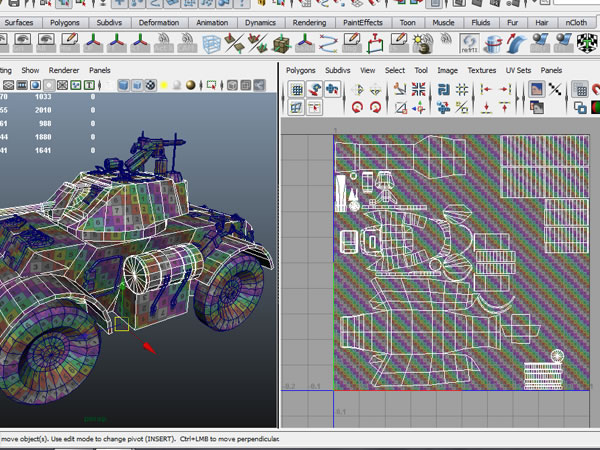The height and width of the screenshot is (450, 600).
Task: Flip selected UVs horizontally
Action: tap(358, 90)
